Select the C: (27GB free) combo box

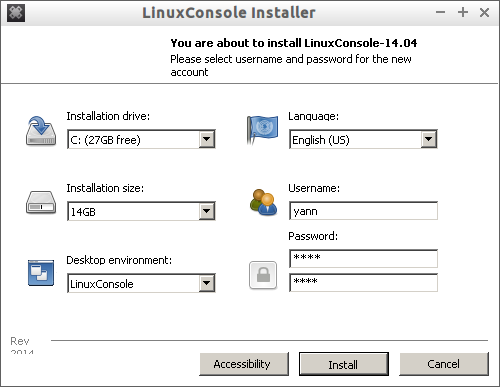pyautogui.click(x=141, y=139)
